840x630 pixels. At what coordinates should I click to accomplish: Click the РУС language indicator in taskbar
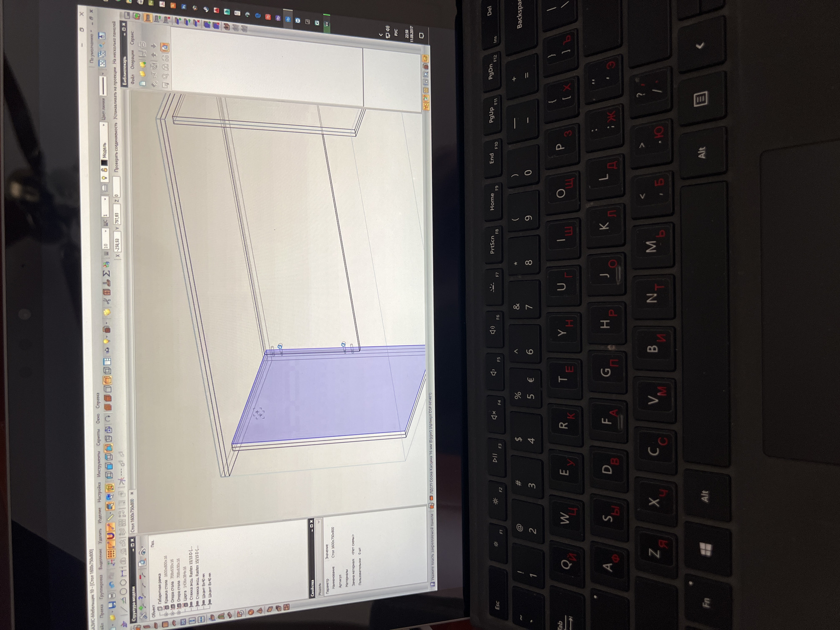pyautogui.click(x=396, y=31)
